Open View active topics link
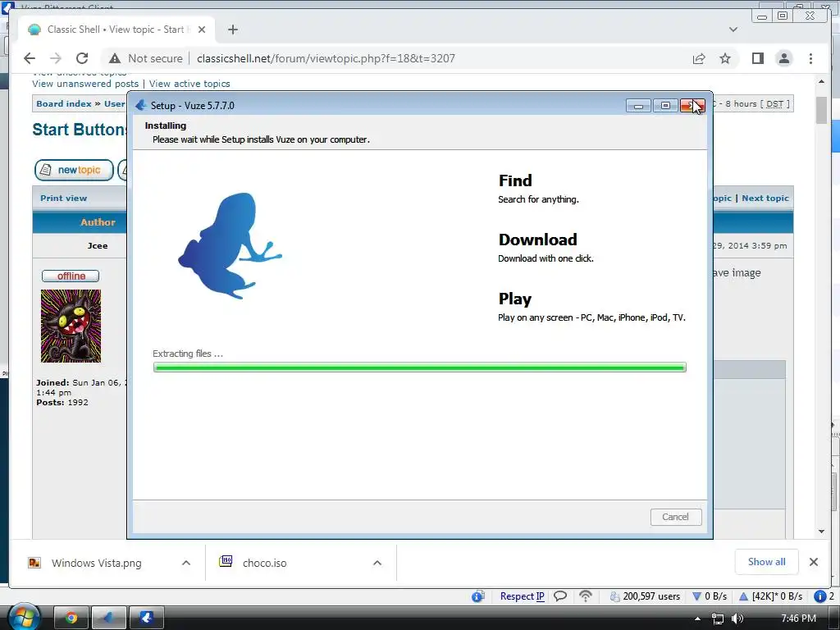This screenshot has height=630, width=840. 189,84
